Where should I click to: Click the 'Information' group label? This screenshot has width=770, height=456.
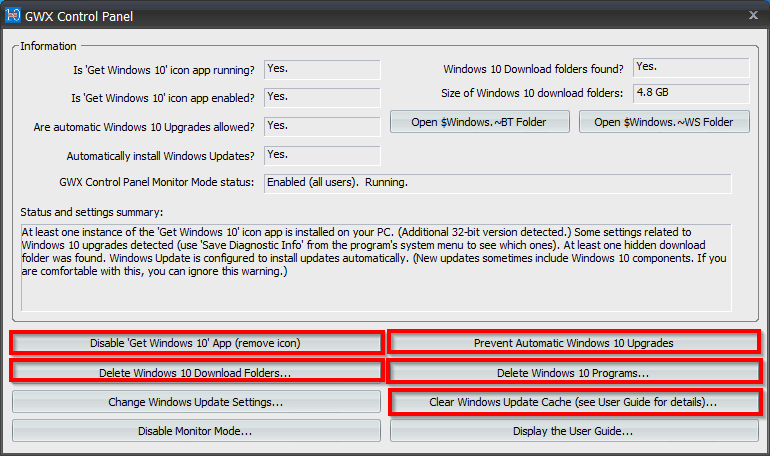click(48, 46)
